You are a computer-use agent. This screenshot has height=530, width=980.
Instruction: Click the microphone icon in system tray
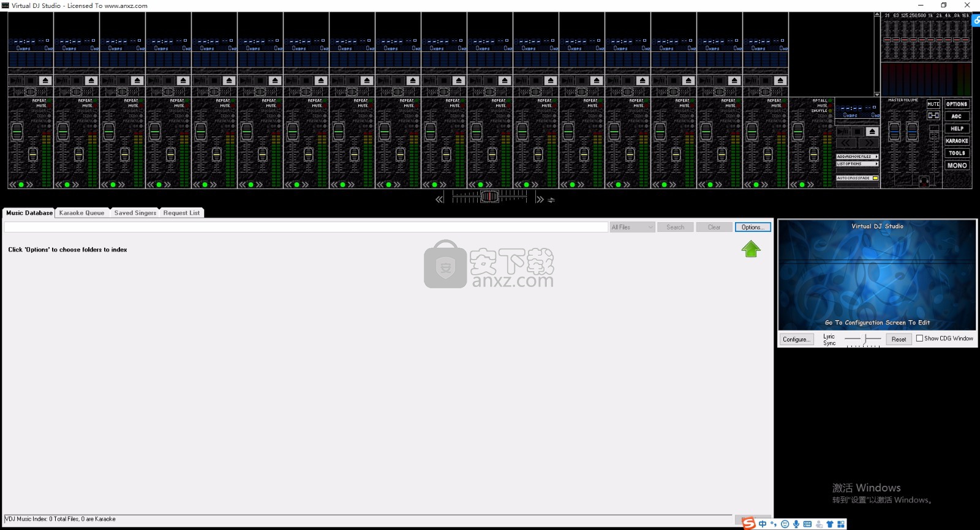click(x=796, y=524)
